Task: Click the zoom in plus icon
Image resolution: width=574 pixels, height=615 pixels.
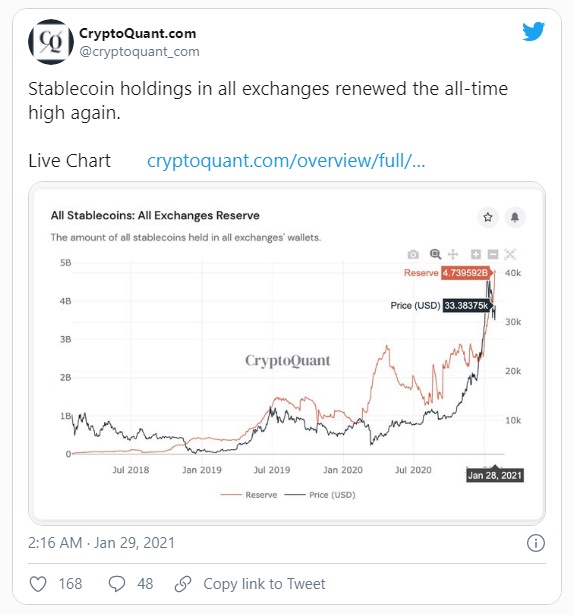Action: tap(476, 254)
